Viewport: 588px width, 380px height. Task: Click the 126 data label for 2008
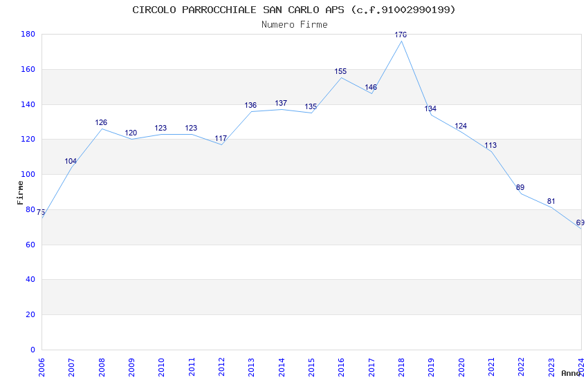coord(101,122)
